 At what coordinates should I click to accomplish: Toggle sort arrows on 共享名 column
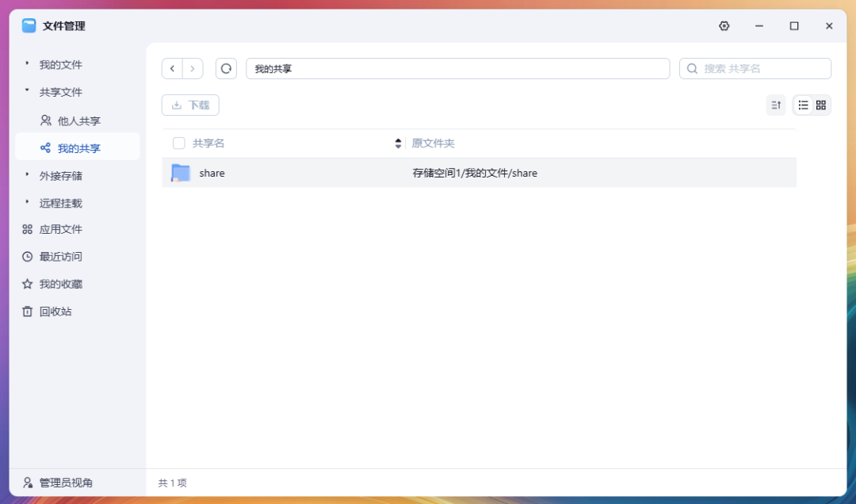click(x=398, y=143)
